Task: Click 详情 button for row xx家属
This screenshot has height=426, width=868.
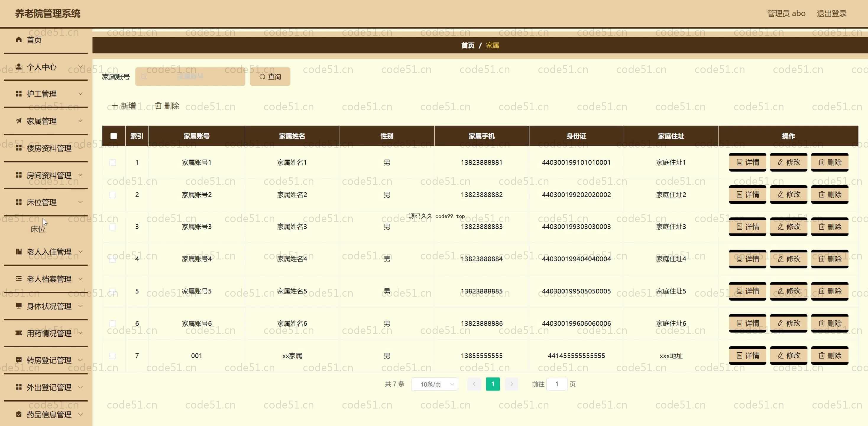Action: [747, 355]
